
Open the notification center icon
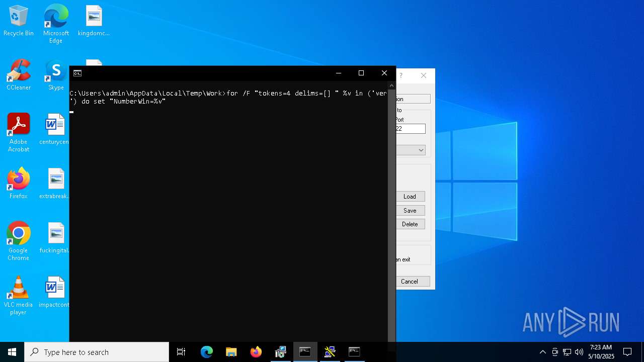627,352
